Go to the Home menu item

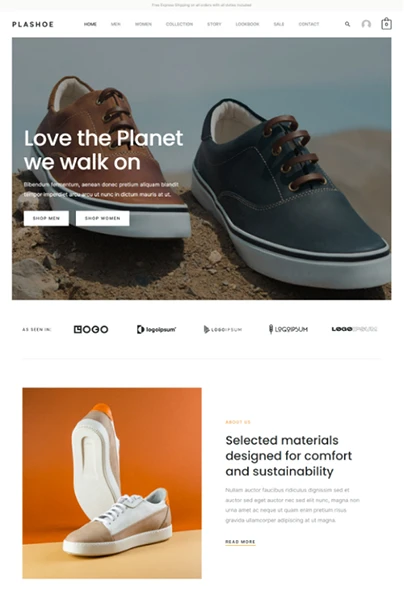(x=90, y=24)
